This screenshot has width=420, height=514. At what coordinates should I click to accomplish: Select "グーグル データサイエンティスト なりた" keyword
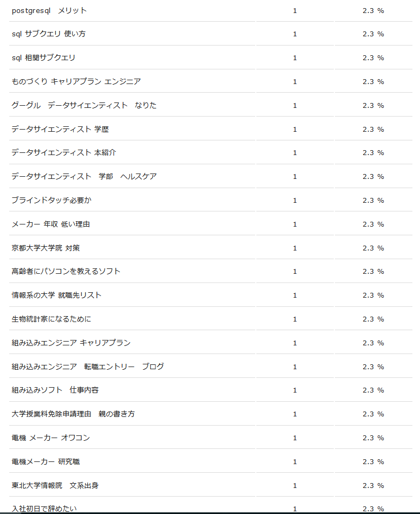tap(84, 105)
